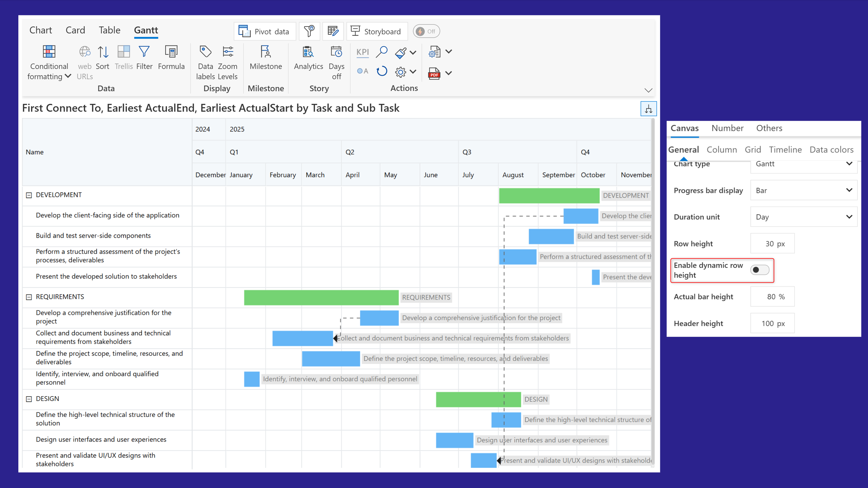Toggle Enable dynamic row height switch
This screenshot has height=488, width=868.
pyautogui.click(x=760, y=270)
